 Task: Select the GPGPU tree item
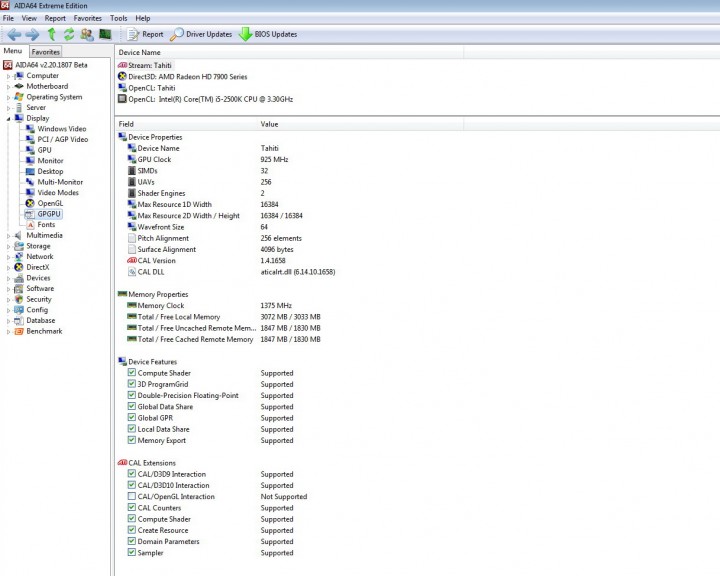(49, 214)
